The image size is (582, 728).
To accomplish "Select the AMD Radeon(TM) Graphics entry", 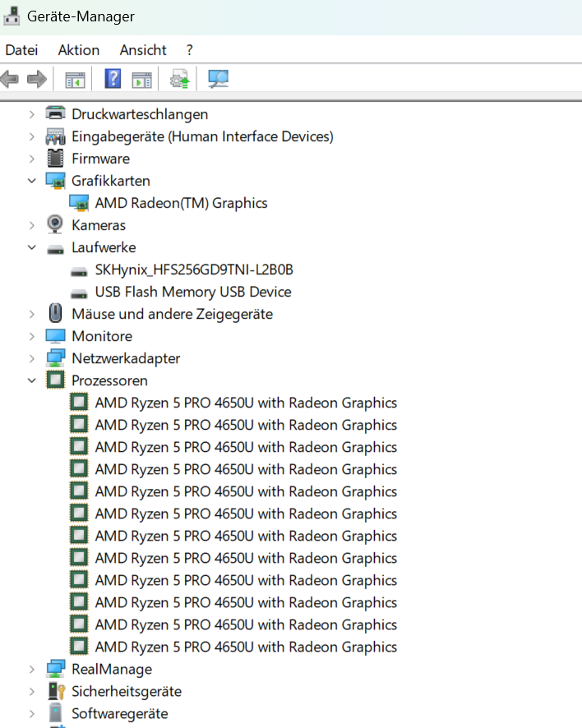I will tap(181, 203).
